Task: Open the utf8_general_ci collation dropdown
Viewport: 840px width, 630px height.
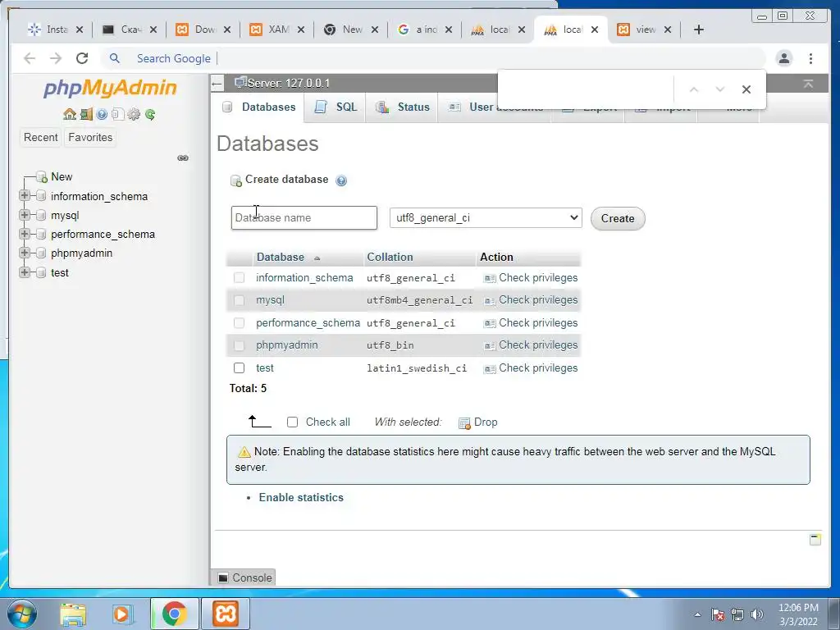Action: click(486, 217)
